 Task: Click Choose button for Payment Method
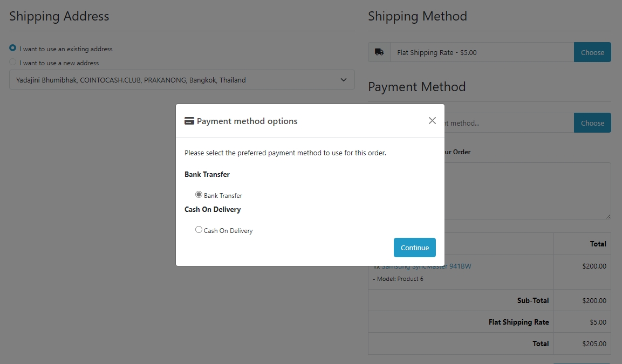coord(592,123)
